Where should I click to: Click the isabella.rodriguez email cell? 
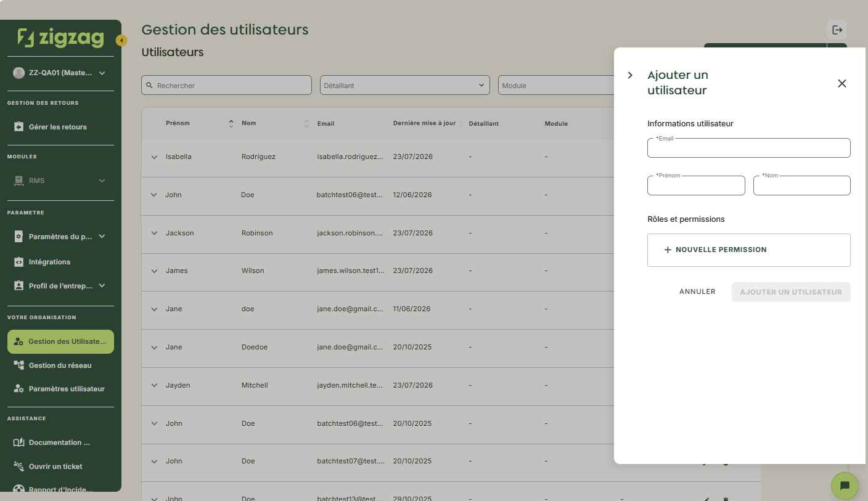[x=350, y=157]
